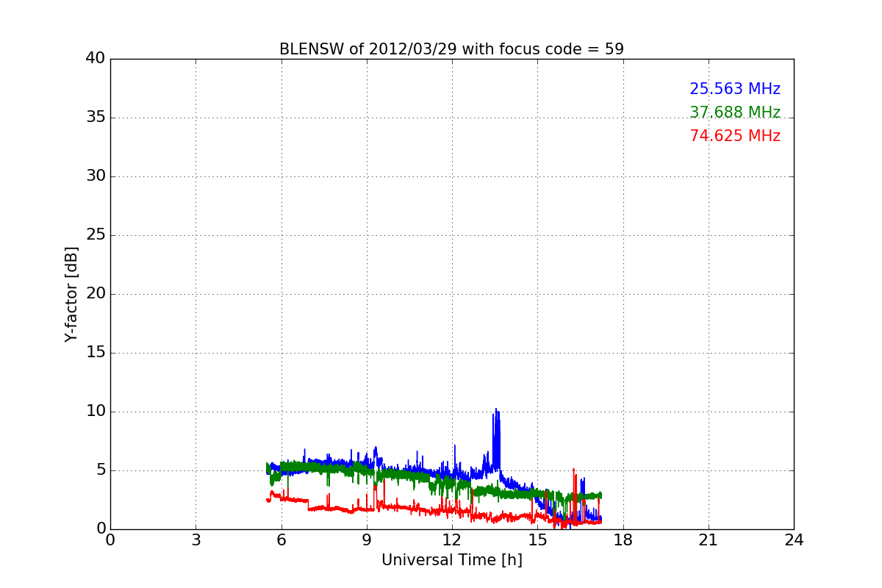Click the y-axis tick label '15'
The width and height of the screenshot is (882, 588).
pos(96,353)
